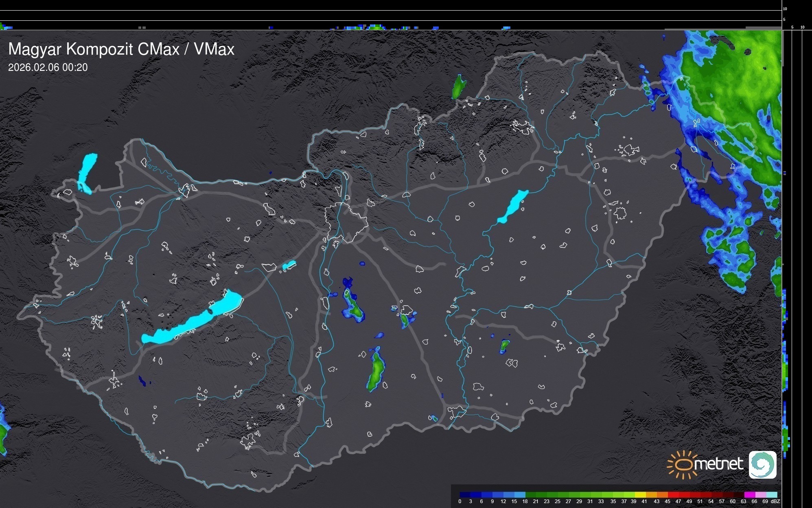812x508 pixels.
Task: Click the Magyar Kompozit CMax / VMax title
Action: tap(121, 49)
